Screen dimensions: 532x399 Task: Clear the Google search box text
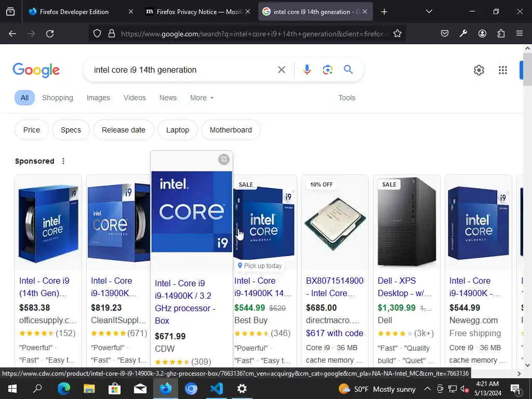coord(282,70)
